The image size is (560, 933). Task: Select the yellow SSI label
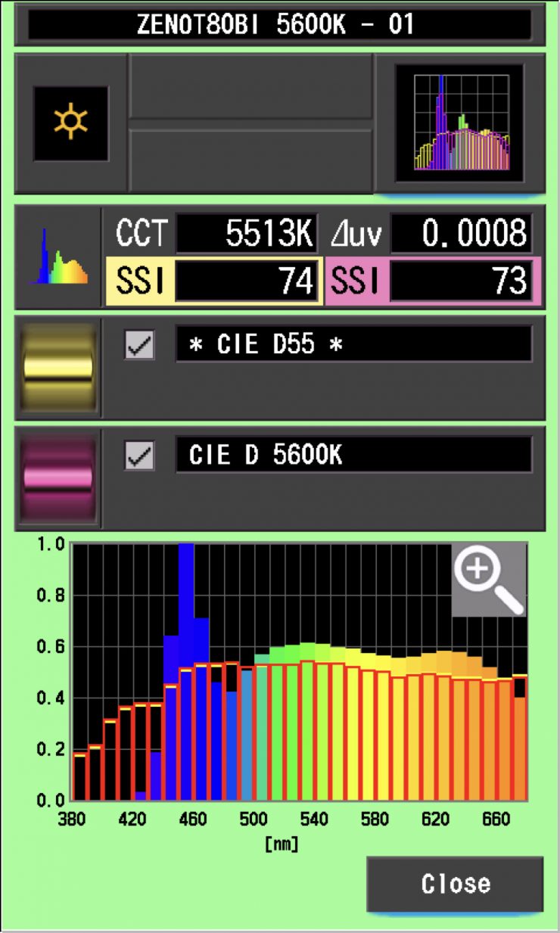tap(139, 281)
